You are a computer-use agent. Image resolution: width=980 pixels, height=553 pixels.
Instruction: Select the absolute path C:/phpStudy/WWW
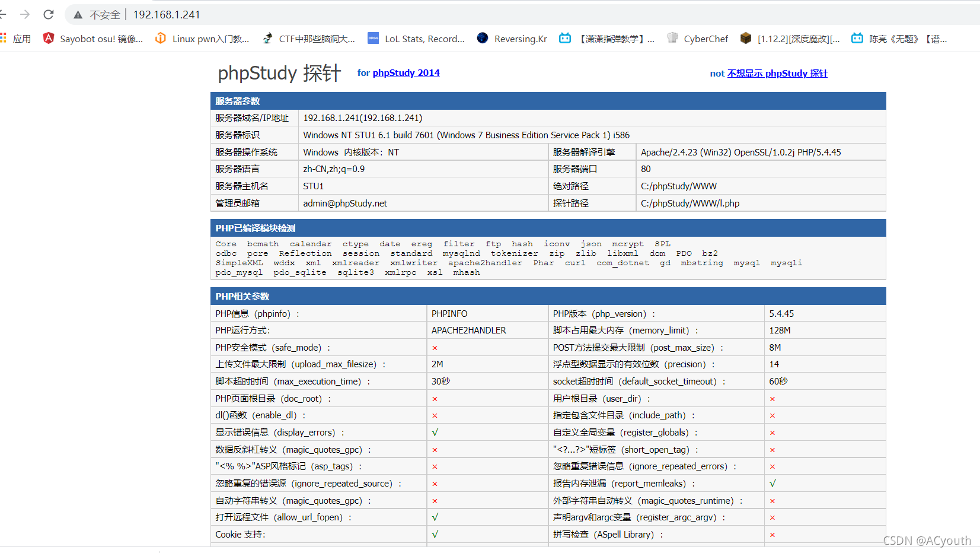[679, 186]
